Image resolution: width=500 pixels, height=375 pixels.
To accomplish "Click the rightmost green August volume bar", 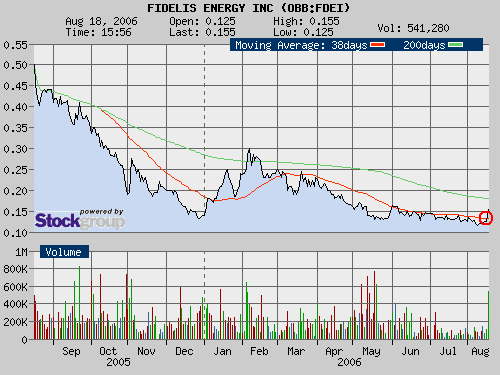I will [489, 315].
